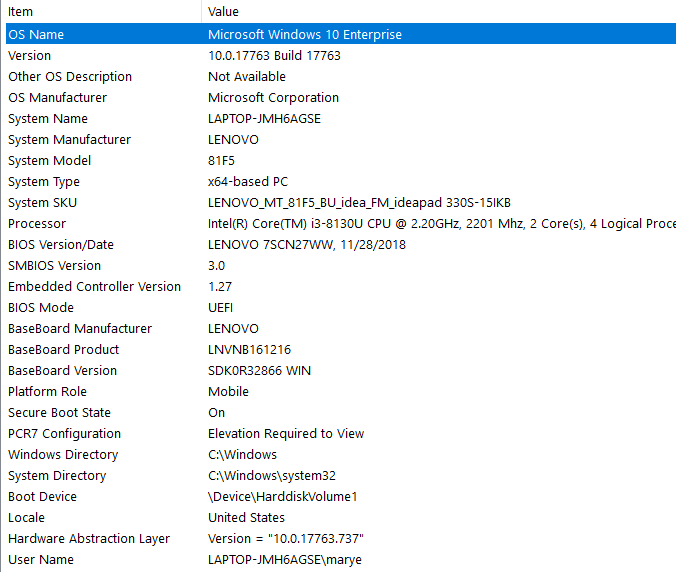Select the System Manufacturer row
This screenshot has height=572, width=676.
[341, 139]
